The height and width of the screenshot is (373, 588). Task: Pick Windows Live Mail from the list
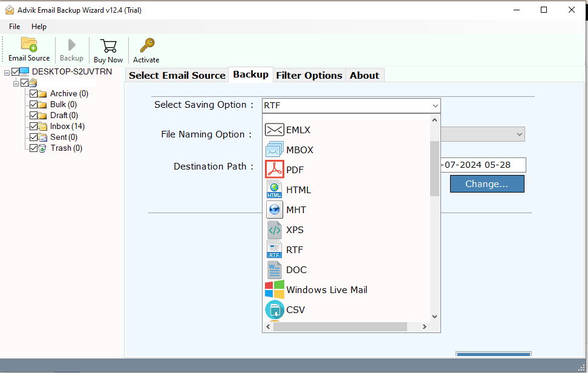click(327, 289)
